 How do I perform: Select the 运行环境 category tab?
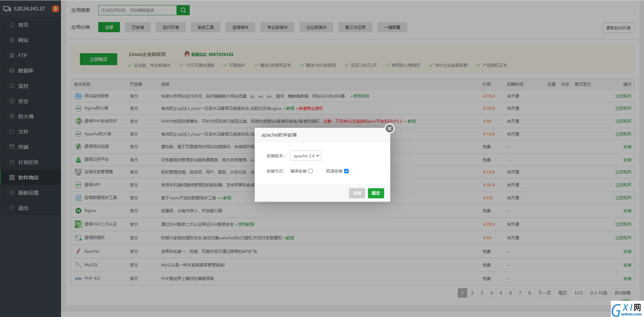tap(171, 27)
